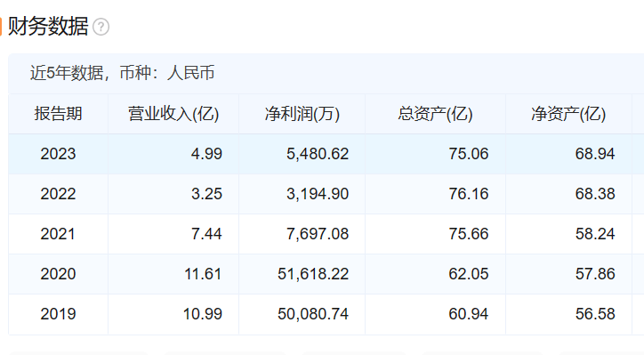Click the revenue value 3.25
This screenshot has width=644, height=355.
point(206,194)
